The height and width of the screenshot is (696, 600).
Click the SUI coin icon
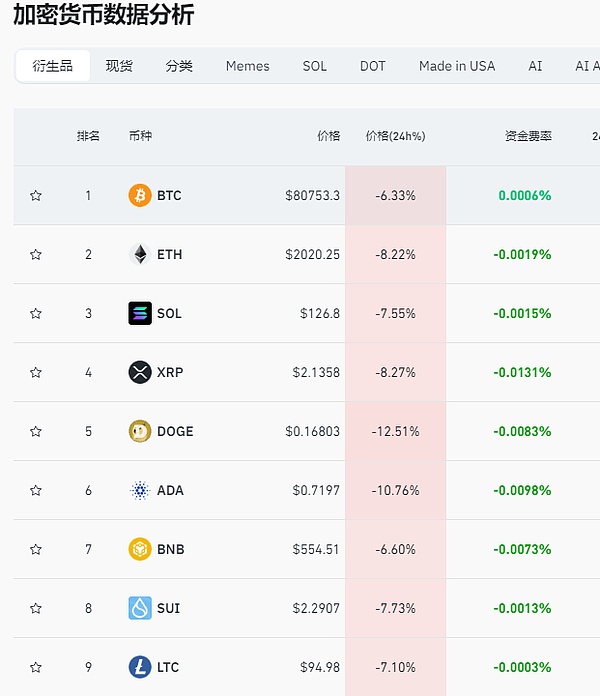[x=140, y=608]
